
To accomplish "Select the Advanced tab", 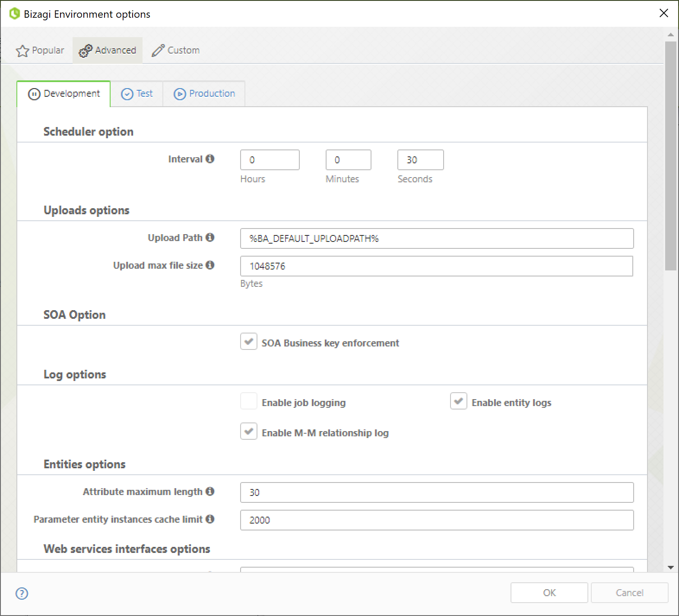I will tap(108, 51).
